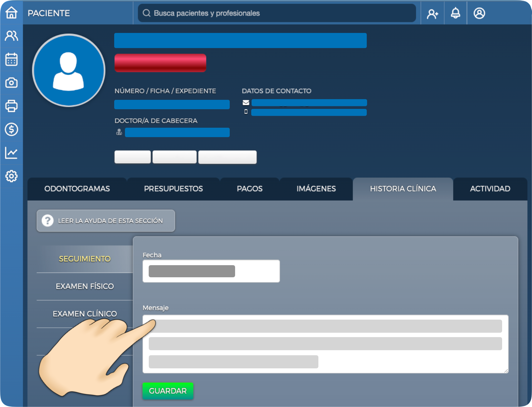
Task: Click the PACIENTE header title
Action: coord(49,13)
